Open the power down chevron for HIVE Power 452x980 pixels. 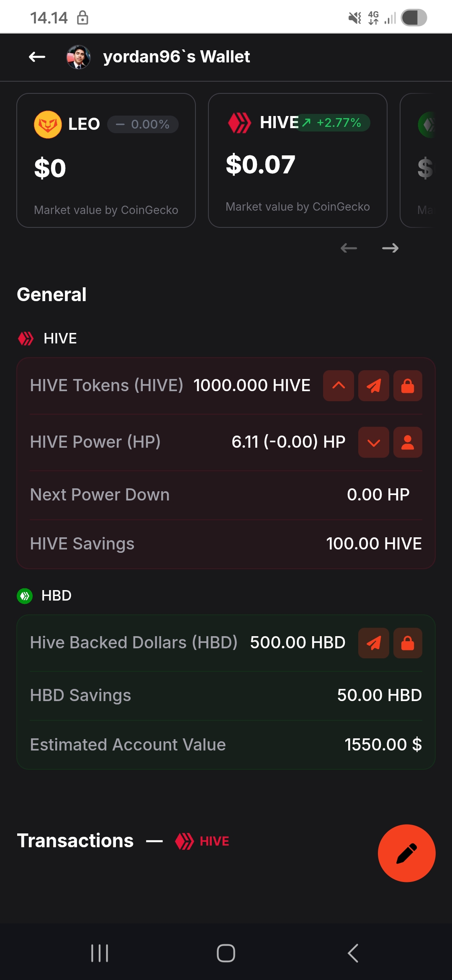(374, 442)
